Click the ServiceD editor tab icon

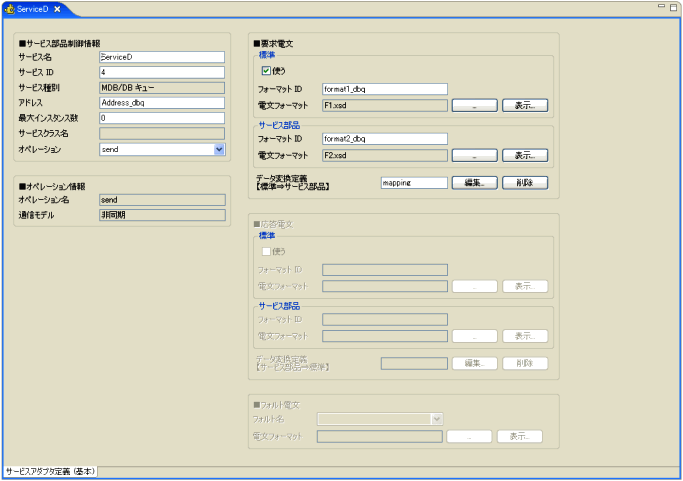click(x=10, y=9)
